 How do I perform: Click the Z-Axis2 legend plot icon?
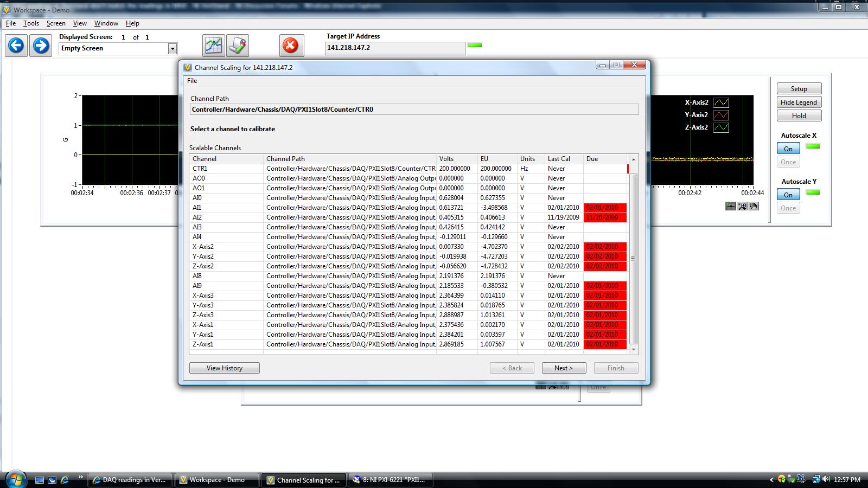721,127
